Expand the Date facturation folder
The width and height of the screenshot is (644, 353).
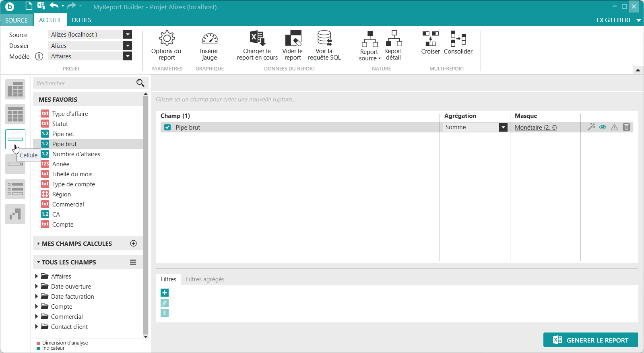pos(37,297)
